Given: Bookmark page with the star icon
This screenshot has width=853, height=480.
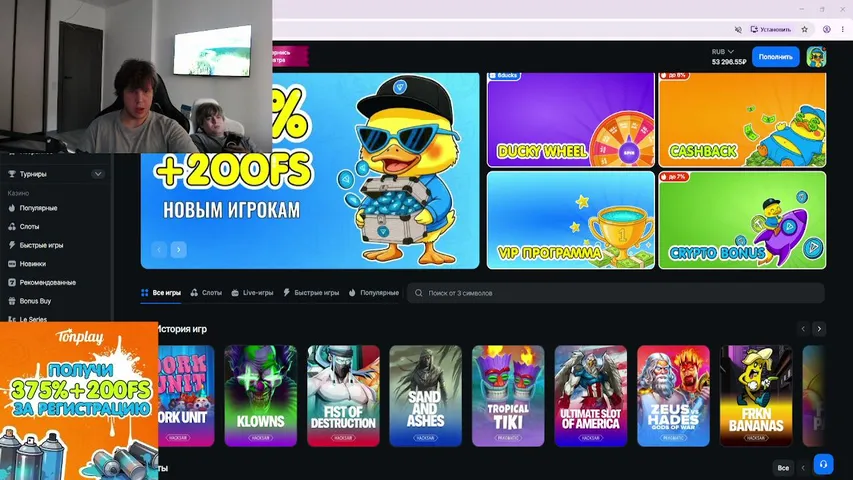Looking at the screenshot, I should point(805,29).
